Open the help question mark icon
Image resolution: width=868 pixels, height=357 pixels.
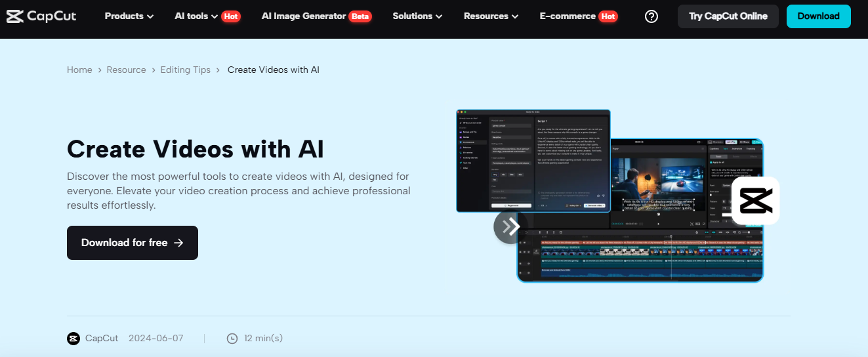click(x=651, y=16)
